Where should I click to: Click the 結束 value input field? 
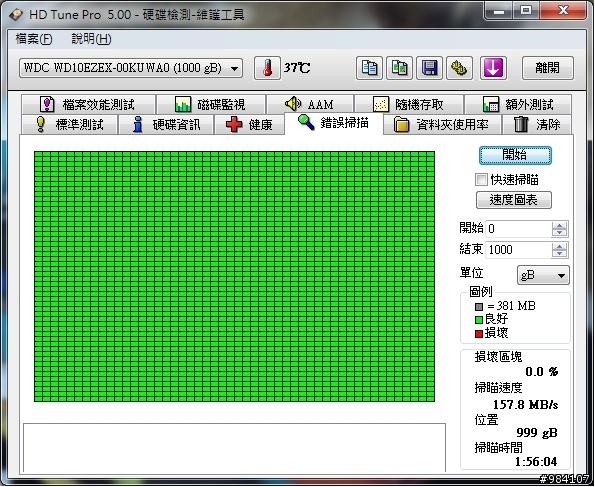(x=518, y=250)
